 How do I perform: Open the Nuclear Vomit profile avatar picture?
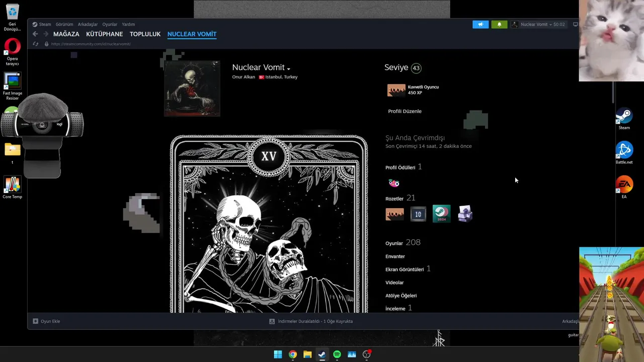(x=192, y=88)
